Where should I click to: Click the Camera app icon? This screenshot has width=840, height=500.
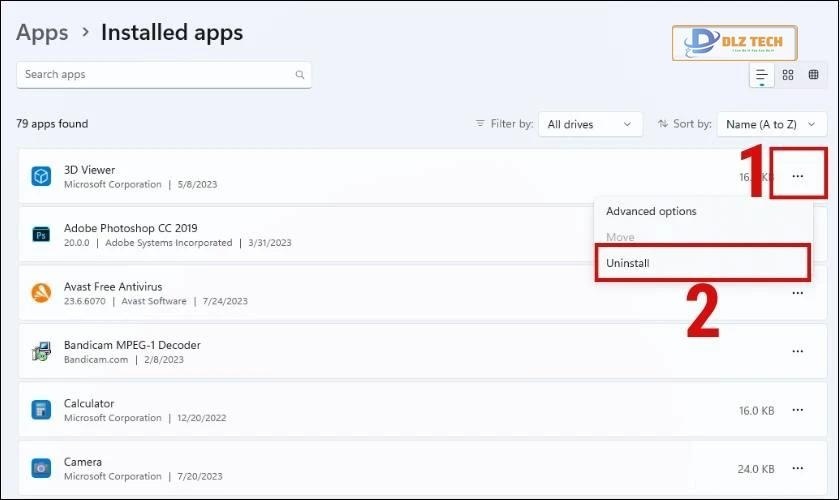point(41,468)
